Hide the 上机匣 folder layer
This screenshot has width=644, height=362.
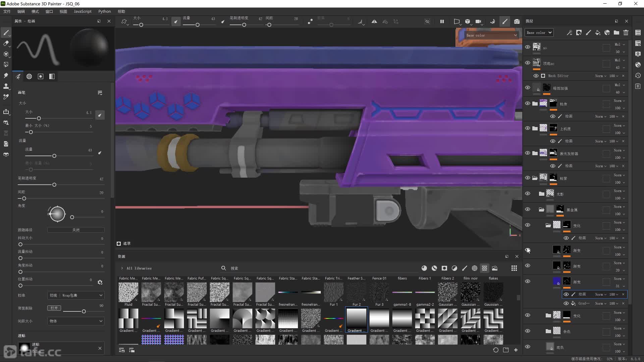point(528,128)
